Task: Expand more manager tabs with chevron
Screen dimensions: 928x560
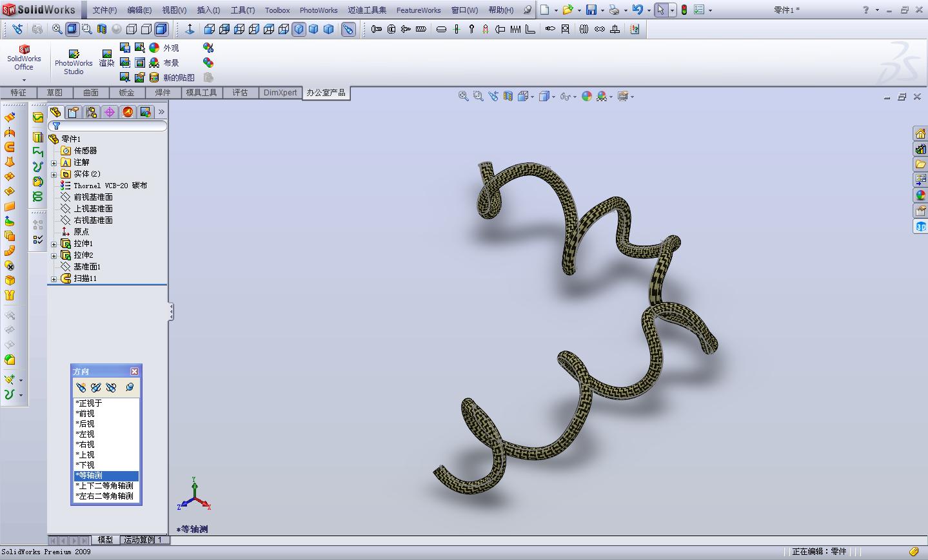Action: 161,112
